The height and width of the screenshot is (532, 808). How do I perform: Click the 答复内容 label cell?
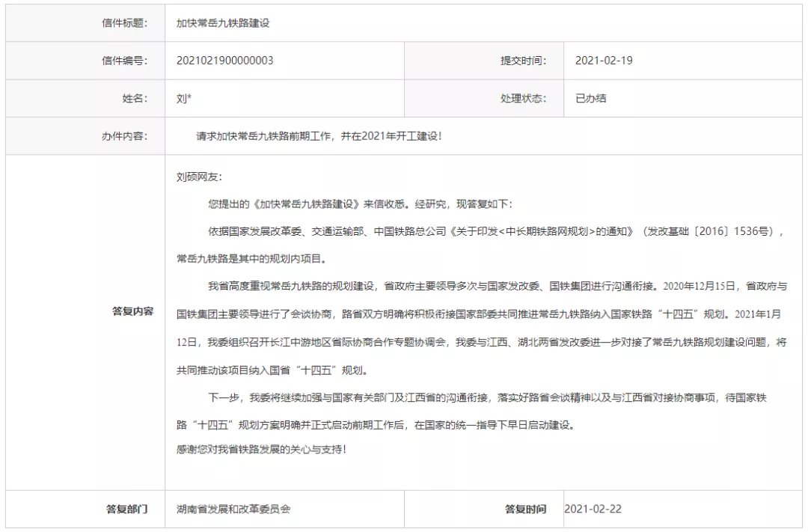click(132, 311)
